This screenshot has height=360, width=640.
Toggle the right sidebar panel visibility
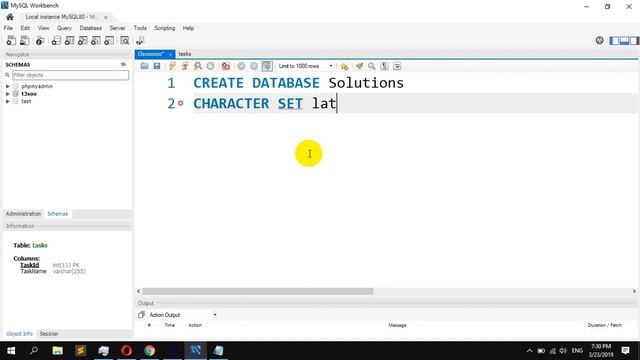pos(634,40)
